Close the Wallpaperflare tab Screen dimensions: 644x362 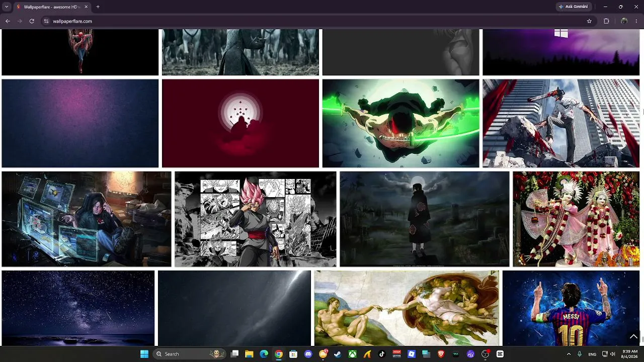click(86, 7)
